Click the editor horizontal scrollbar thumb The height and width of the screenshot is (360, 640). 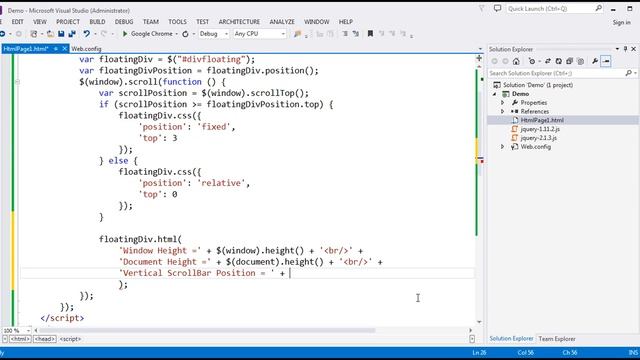click(x=207, y=330)
